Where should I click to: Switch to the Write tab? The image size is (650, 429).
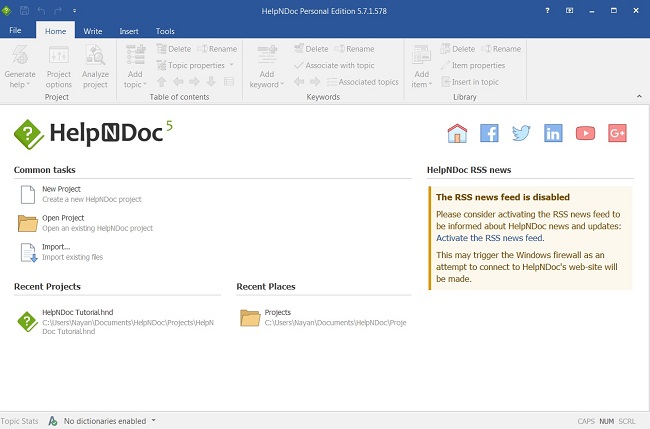tap(93, 31)
